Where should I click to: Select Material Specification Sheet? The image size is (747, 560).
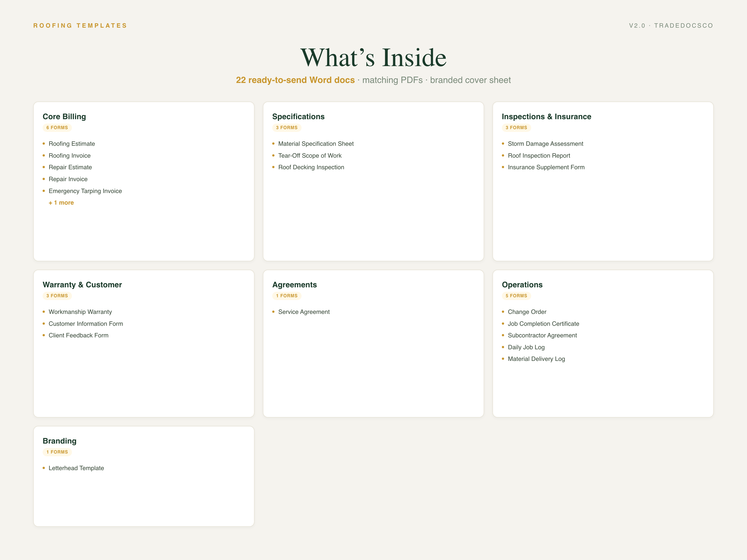(316, 144)
